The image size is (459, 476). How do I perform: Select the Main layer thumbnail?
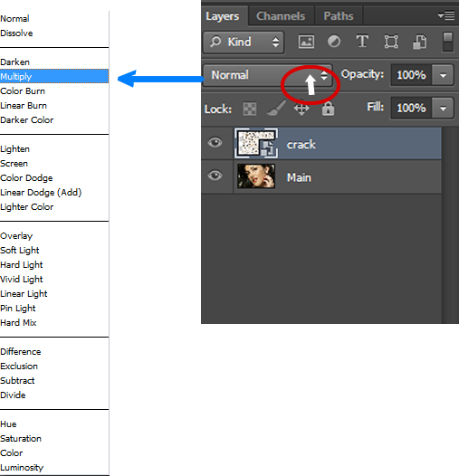tap(256, 176)
